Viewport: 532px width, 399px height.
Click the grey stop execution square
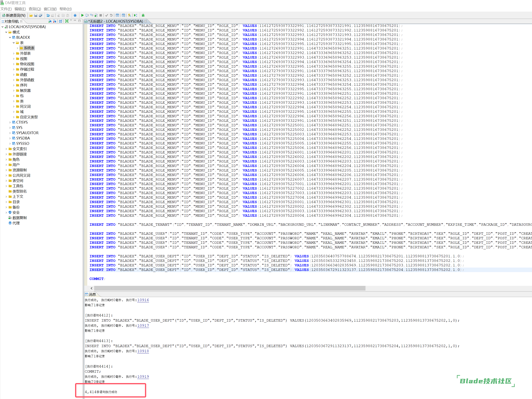point(101,15)
